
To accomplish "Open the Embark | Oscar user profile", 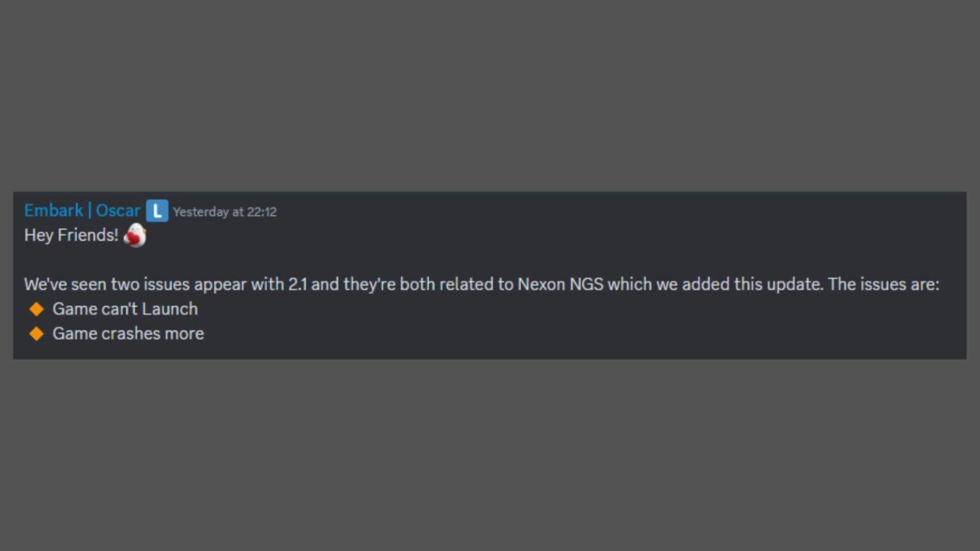I will (x=82, y=210).
